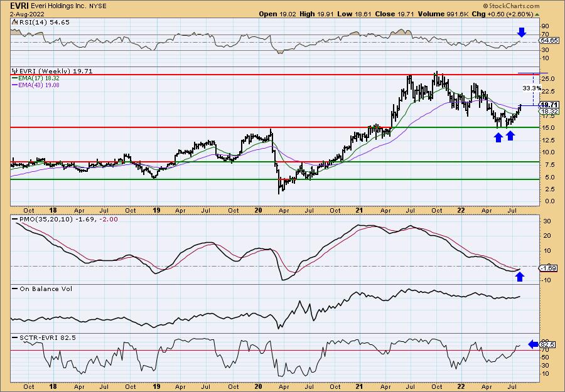Click the 33.3% upside target label
The image size is (565, 392).
point(532,88)
